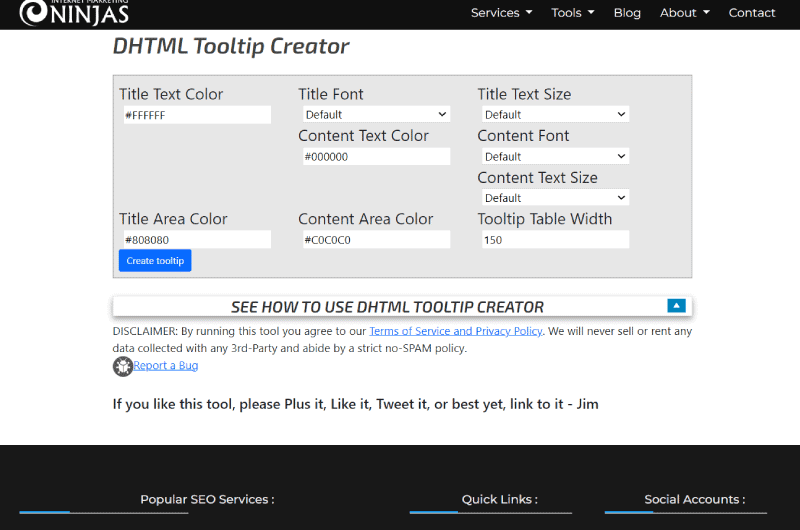Viewport: 800px width, 530px height.
Task: Open the Content Text Size dropdown
Action: point(556,197)
